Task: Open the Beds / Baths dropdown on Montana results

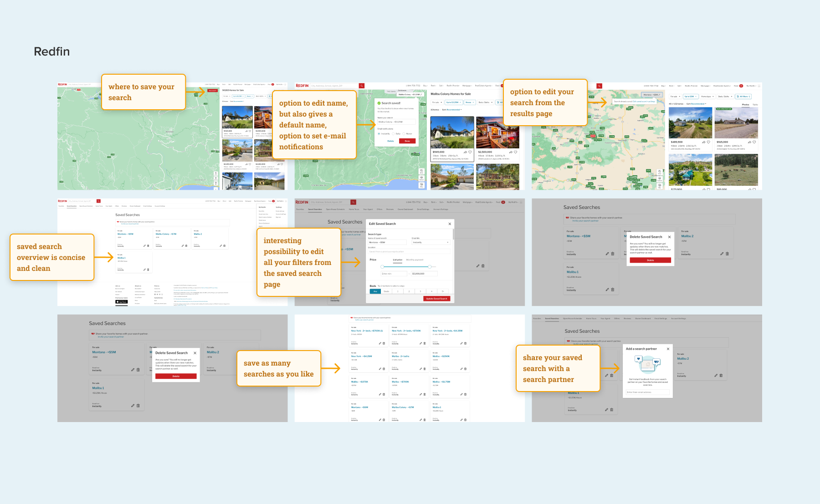Action: point(725,97)
